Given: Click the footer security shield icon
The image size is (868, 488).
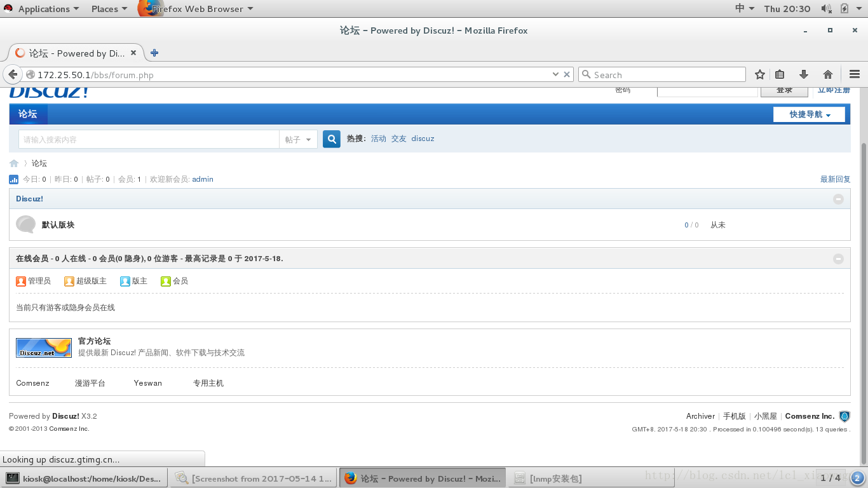Looking at the screenshot, I should pyautogui.click(x=844, y=417).
